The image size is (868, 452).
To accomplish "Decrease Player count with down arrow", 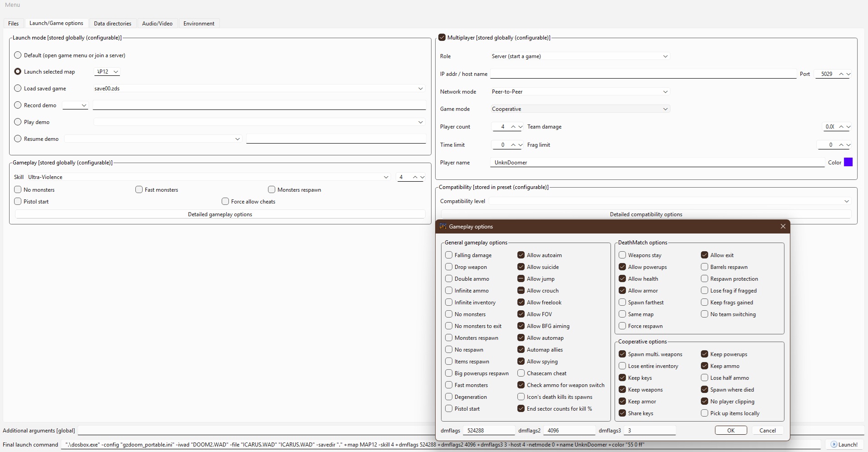I will 521,127.
